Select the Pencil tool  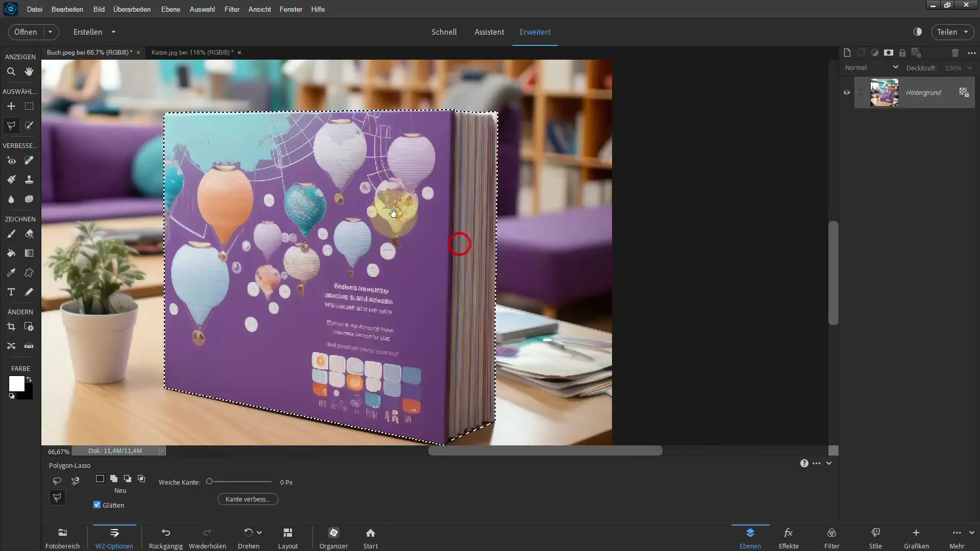point(29,292)
